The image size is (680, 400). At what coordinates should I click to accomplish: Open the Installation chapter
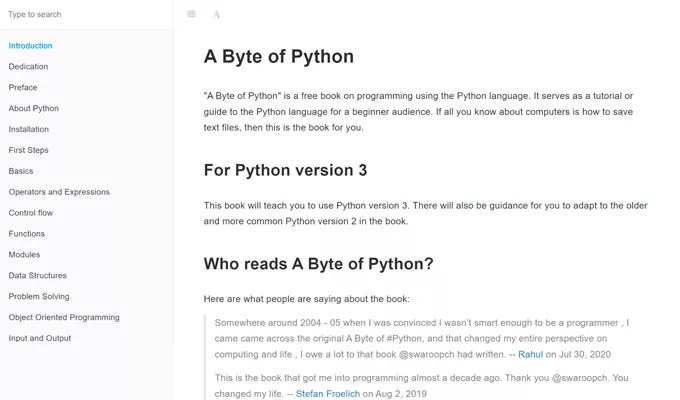tap(29, 129)
